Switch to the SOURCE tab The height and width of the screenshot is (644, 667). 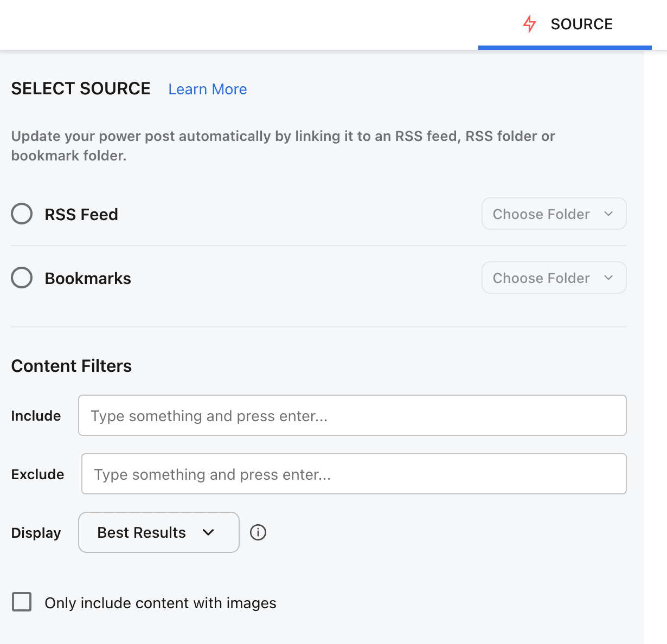click(x=581, y=24)
